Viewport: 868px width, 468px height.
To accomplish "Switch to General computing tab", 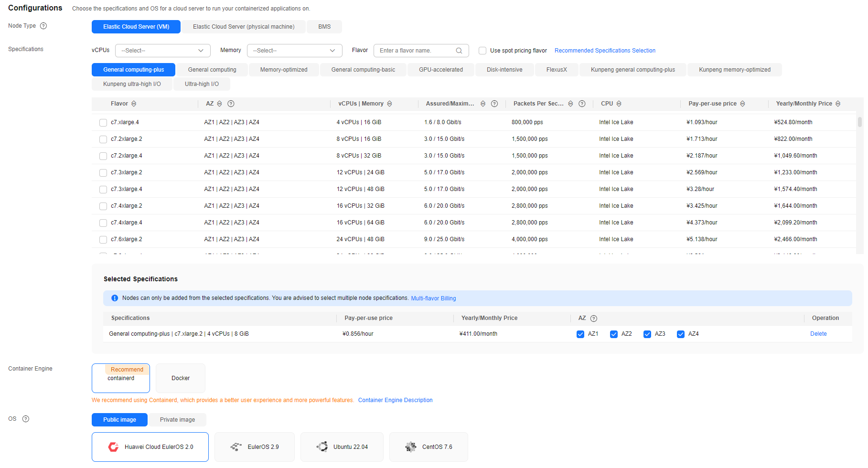I will click(x=212, y=70).
